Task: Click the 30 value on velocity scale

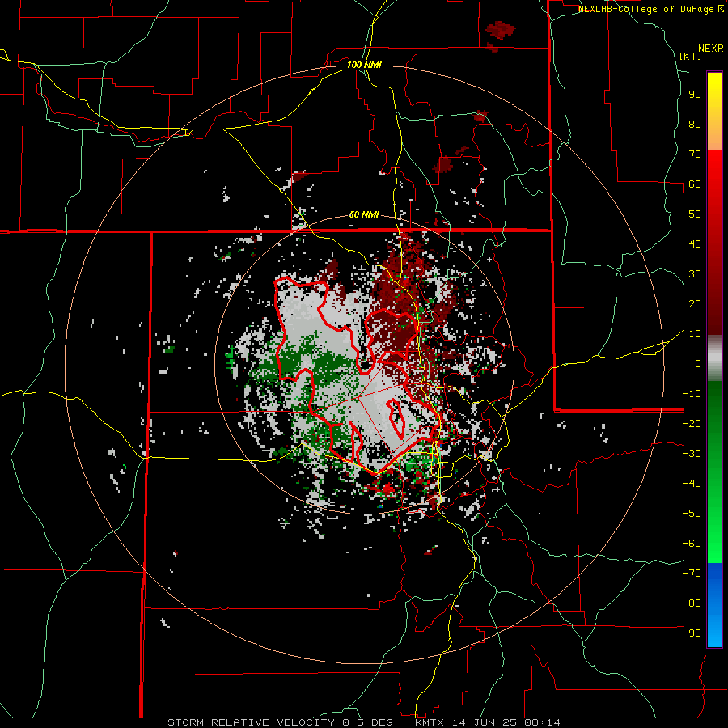Action: (x=695, y=274)
